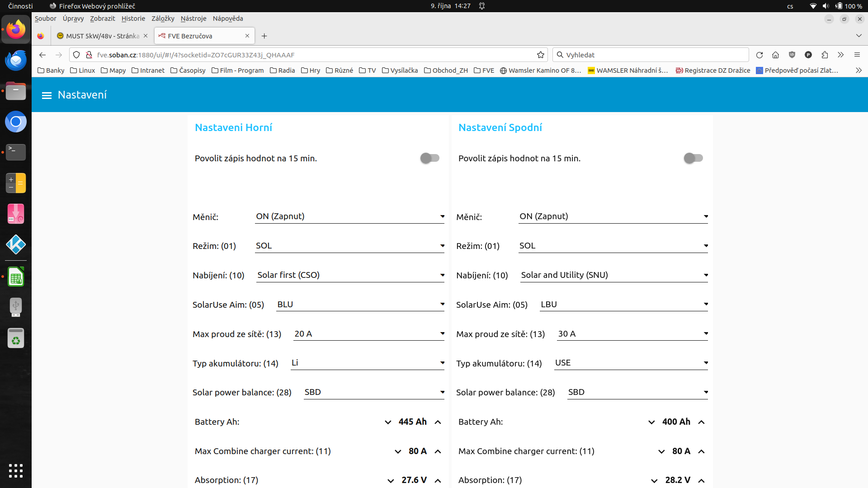Click the Vyhledat search field
Screen dimensions: 868x488
651,55
